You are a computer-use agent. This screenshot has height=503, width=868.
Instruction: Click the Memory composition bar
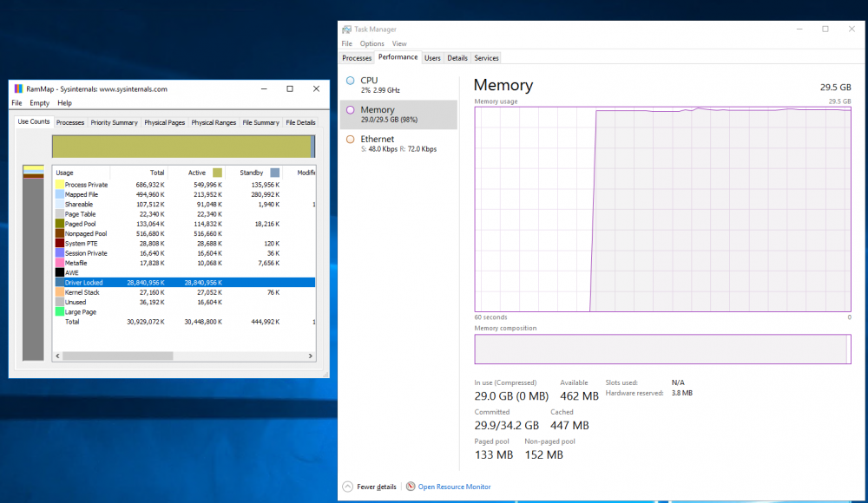[662, 349]
